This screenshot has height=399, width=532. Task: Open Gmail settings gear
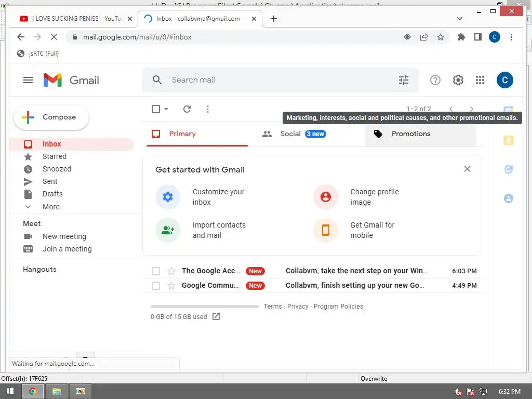click(458, 80)
